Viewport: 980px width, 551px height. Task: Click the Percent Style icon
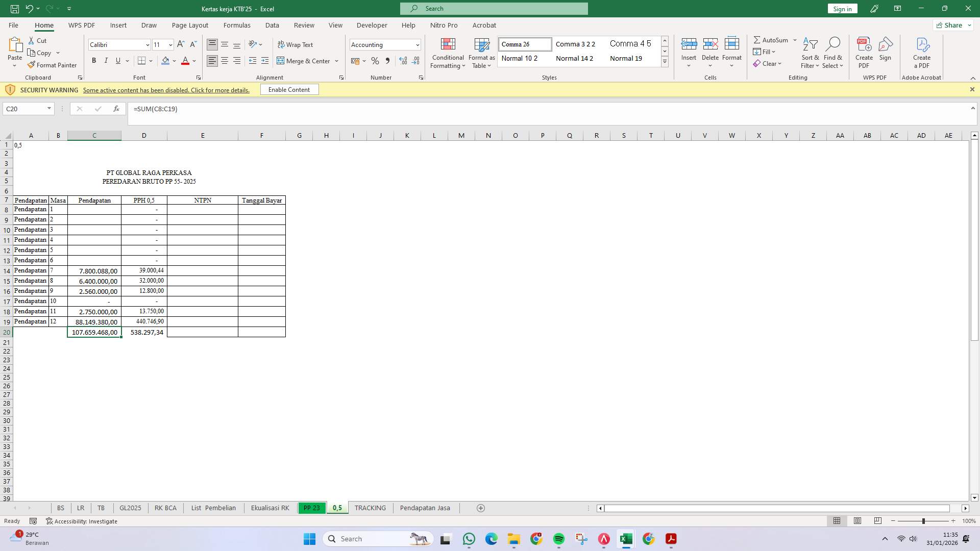375,61
